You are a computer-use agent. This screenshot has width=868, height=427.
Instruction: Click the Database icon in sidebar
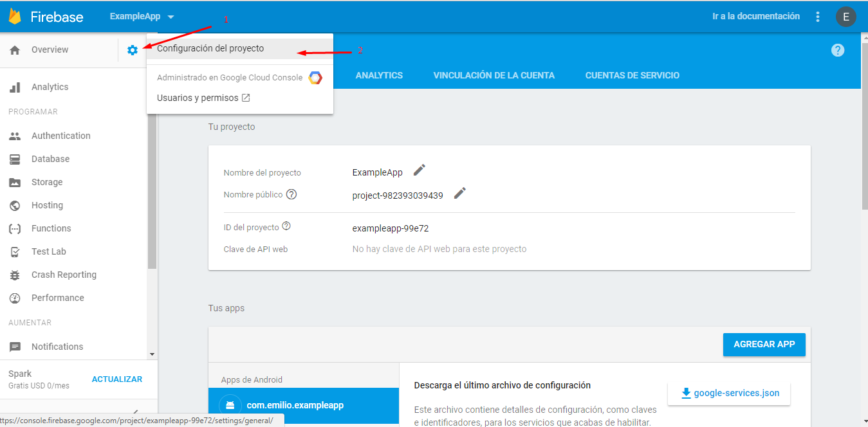(x=15, y=159)
